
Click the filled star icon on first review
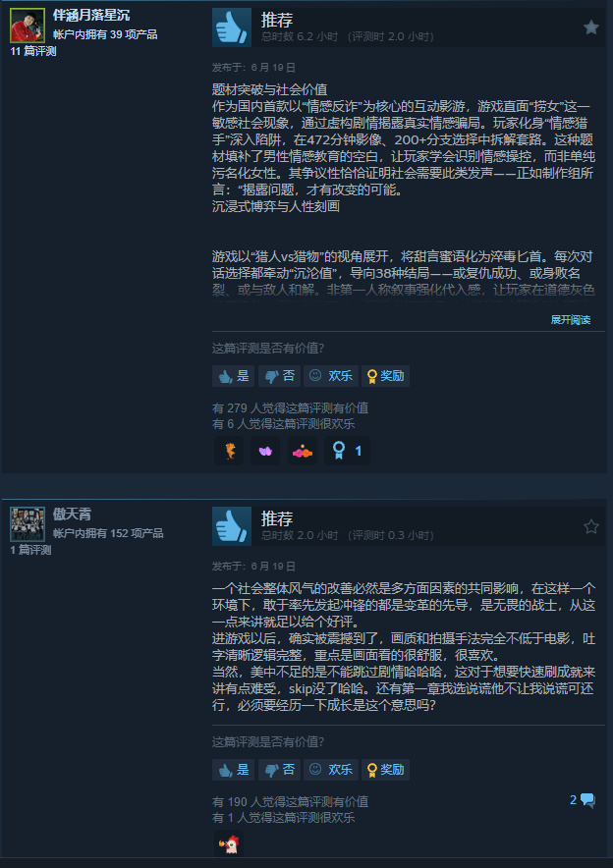pos(590,27)
